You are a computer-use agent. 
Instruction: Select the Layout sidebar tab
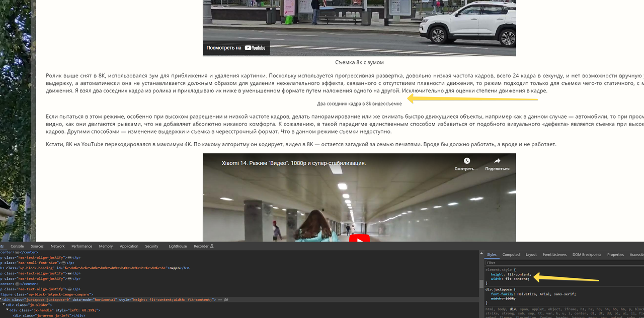(x=531, y=255)
